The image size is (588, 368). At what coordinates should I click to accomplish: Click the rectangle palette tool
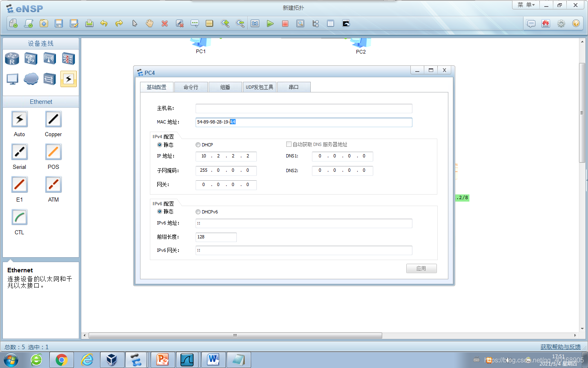coord(209,23)
